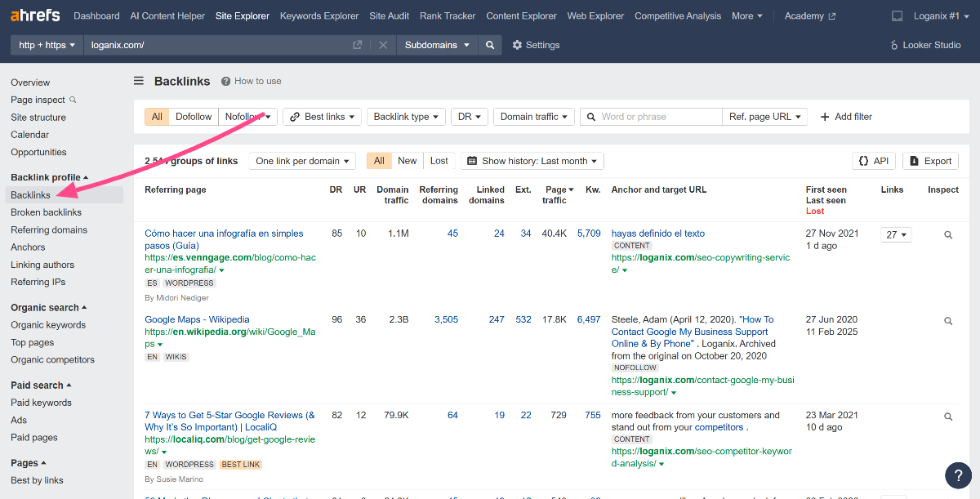Open One link per domain dropdown
The height and width of the screenshot is (499, 980).
click(x=302, y=161)
